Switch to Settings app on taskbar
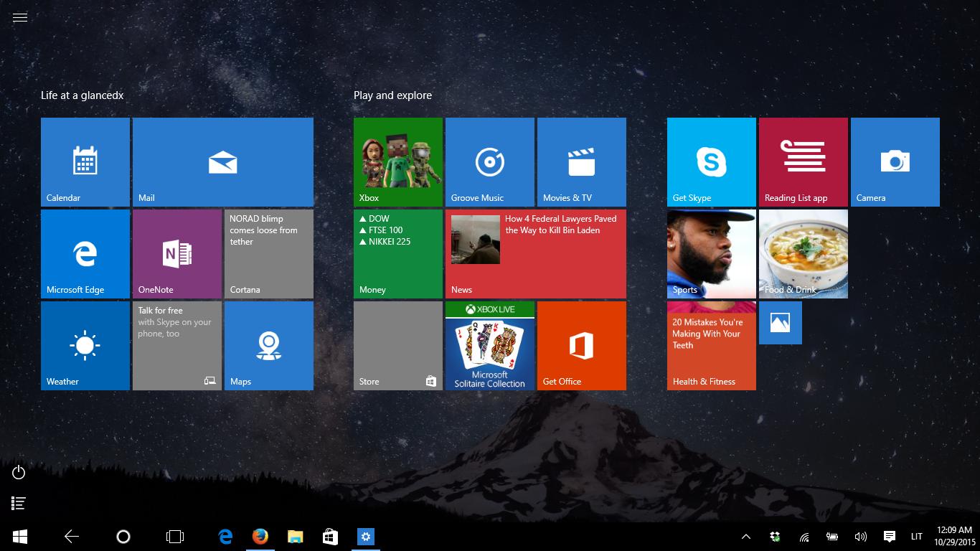This screenshot has height=551, width=980. pyautogui.click(x=366, y=537)
